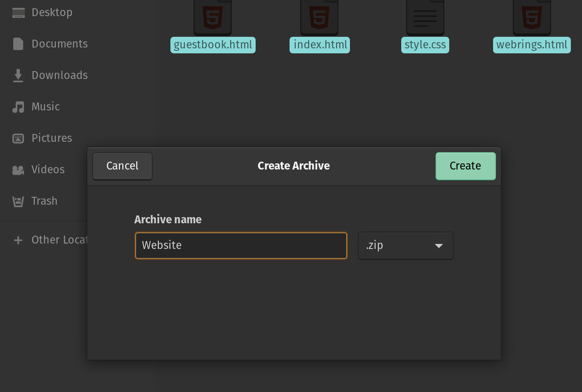
Task: Click the Pictures icon in sidebar
Action: 18,138
